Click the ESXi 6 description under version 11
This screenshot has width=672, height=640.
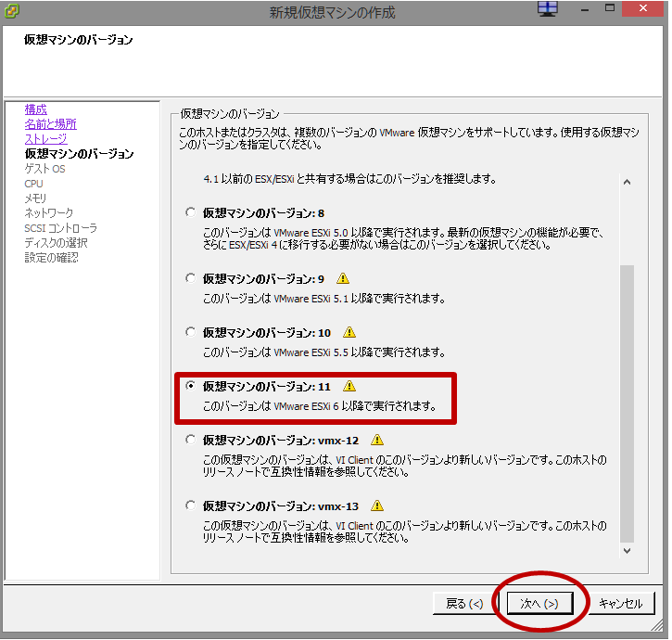point(320,405)
